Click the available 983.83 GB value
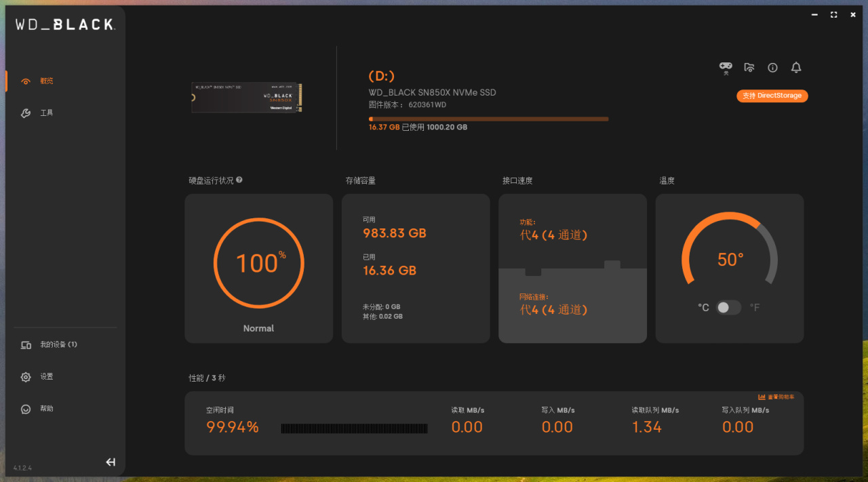This screenshot has width=868, height=482. tap(395, 233)
